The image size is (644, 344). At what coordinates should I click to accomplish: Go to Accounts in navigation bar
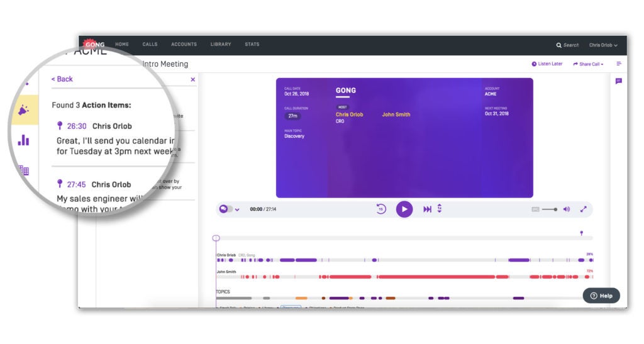pos(184,44)
